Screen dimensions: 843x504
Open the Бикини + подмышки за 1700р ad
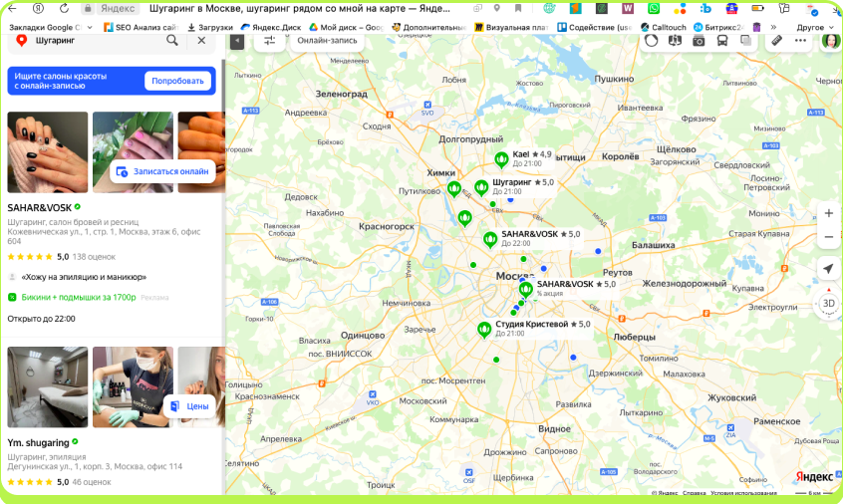pyautogui.click(x=79, y=297)
